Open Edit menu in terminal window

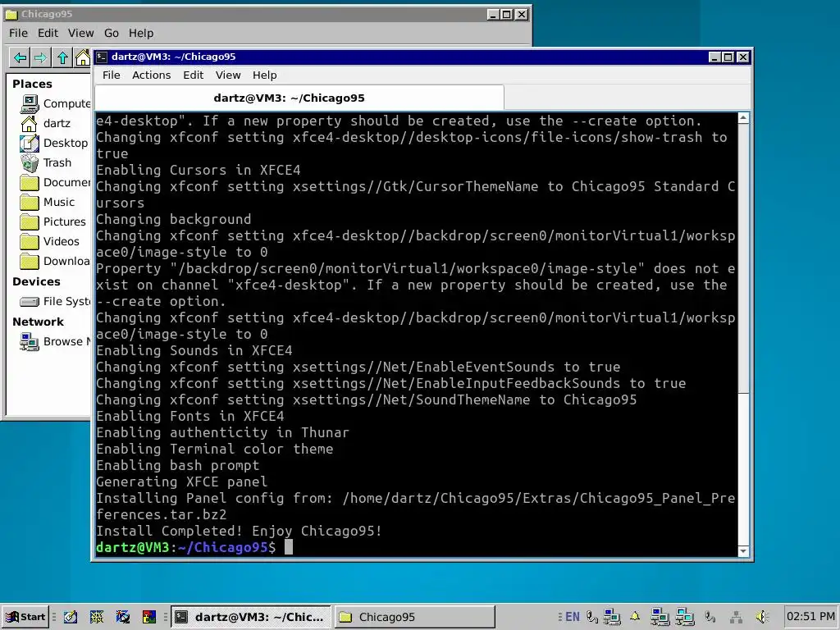[194, 75]
